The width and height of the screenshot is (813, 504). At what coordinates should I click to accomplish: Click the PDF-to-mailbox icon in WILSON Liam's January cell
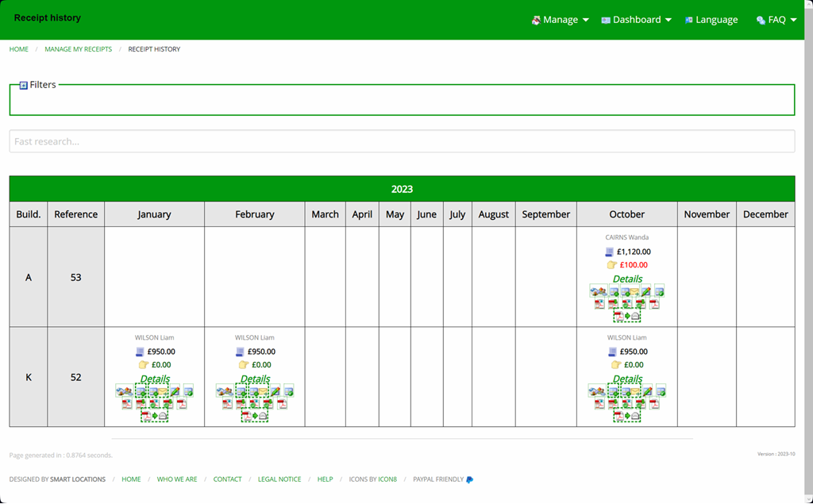point(155,415)
